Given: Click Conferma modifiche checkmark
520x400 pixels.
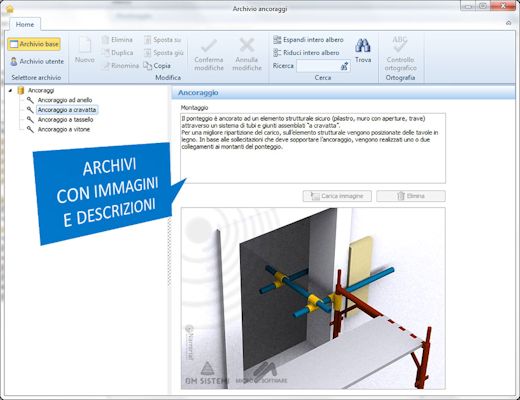Looking at the screenshot, I should (209, 46).
